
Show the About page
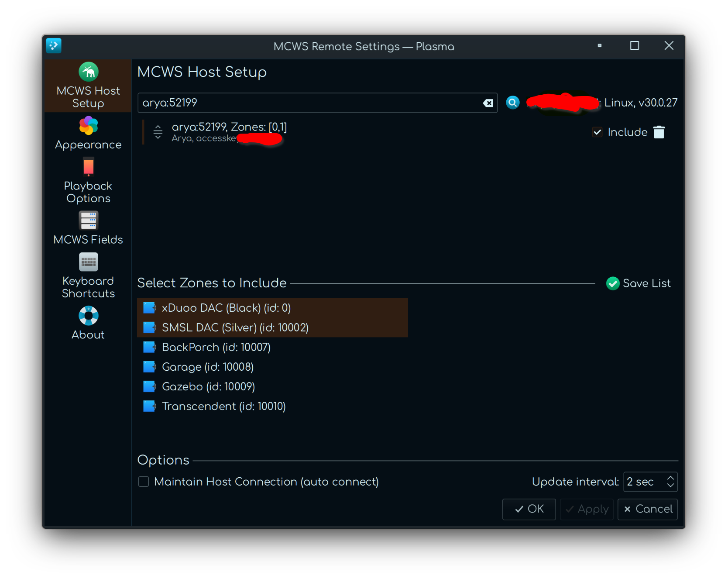(88, 323)
